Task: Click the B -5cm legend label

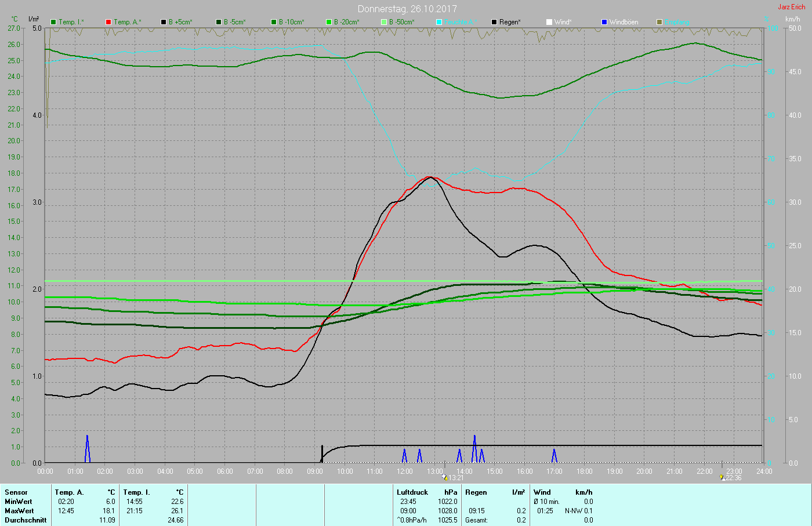Action: click(x=234, y=22)
